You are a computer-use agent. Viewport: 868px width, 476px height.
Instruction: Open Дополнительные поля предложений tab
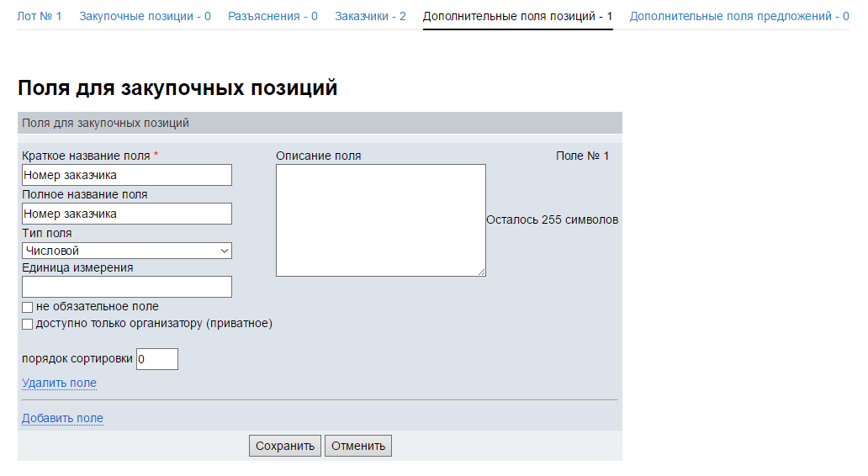pyautogui.click(x=738, y=17)
